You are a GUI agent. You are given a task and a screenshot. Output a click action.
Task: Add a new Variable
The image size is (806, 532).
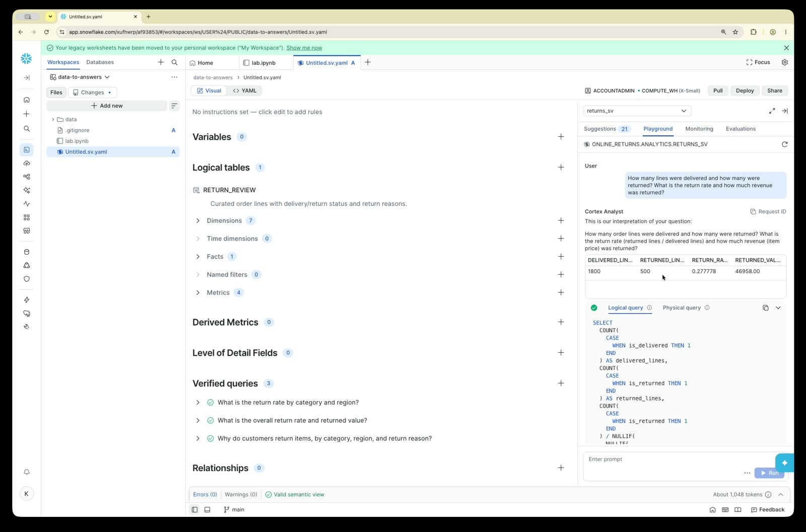[561, 137]
